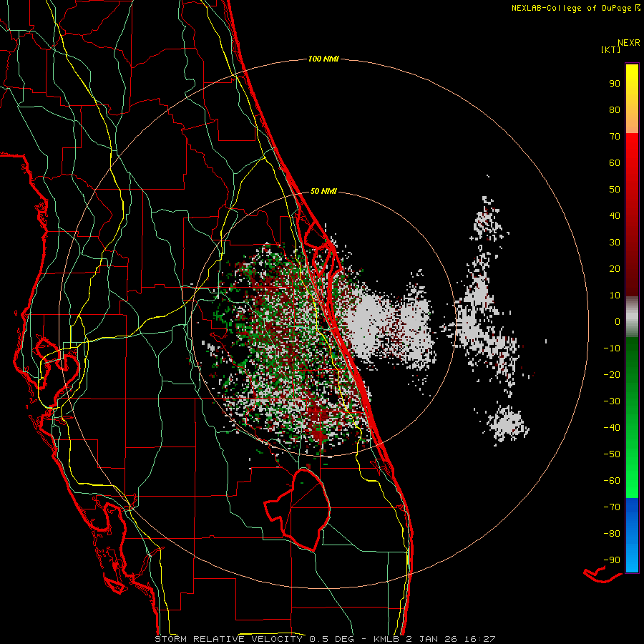Click the NEXLAB-College of DuPage header text
Screen dimensions: 644x644
576,8
